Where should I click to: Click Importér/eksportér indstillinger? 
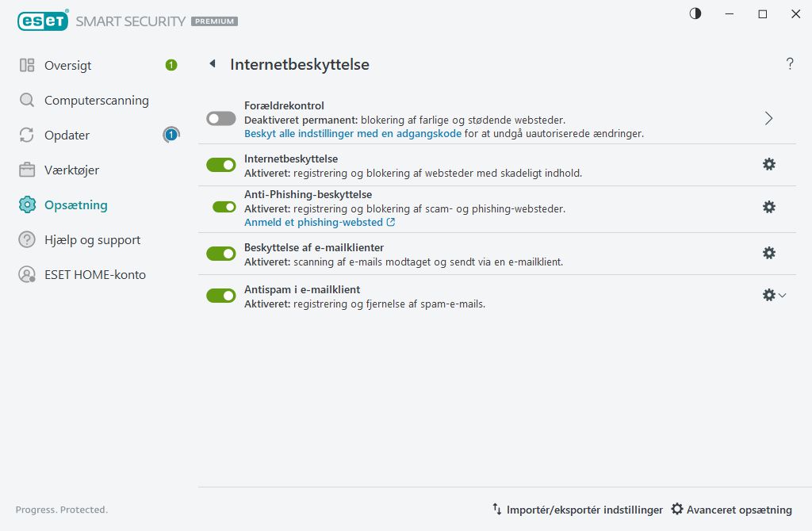[577, 510]
